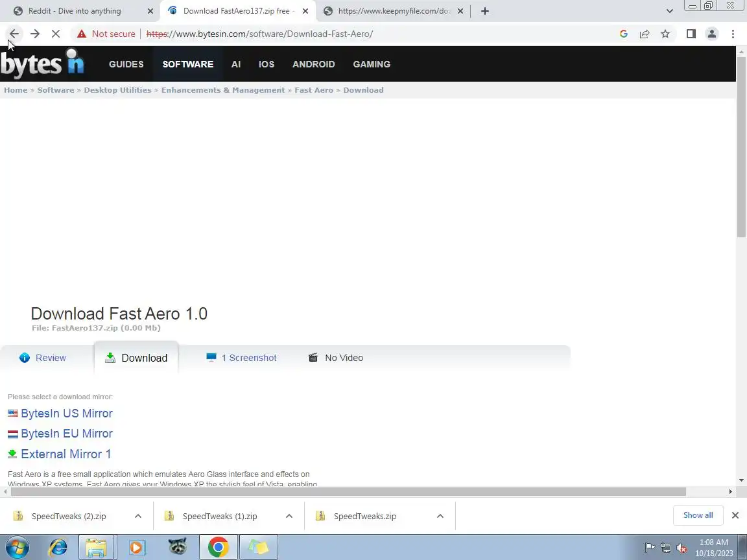
Task: Go forward using the browser forward arrow
Action: click(35, 34)
